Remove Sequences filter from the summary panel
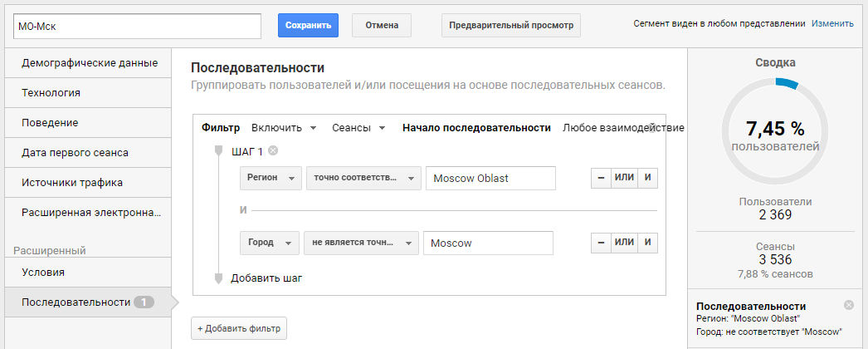This screenshot has width=868, height=349. (x=849, y=305)
